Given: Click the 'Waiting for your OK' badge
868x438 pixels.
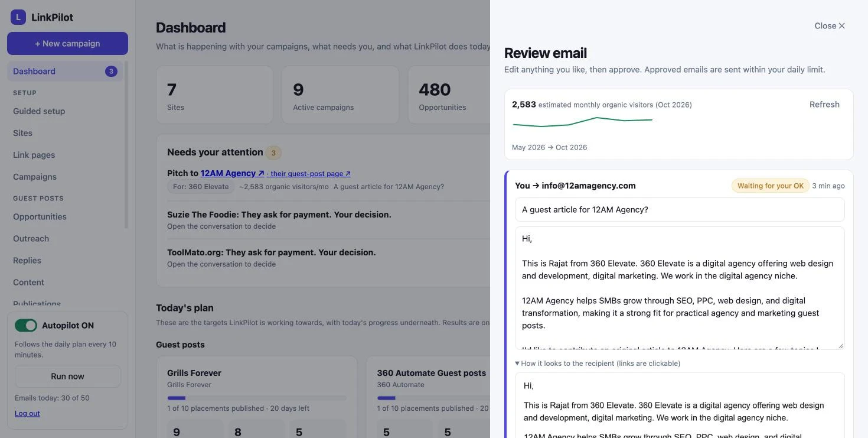Looking at the screenshot, I should tap(771, 186).
